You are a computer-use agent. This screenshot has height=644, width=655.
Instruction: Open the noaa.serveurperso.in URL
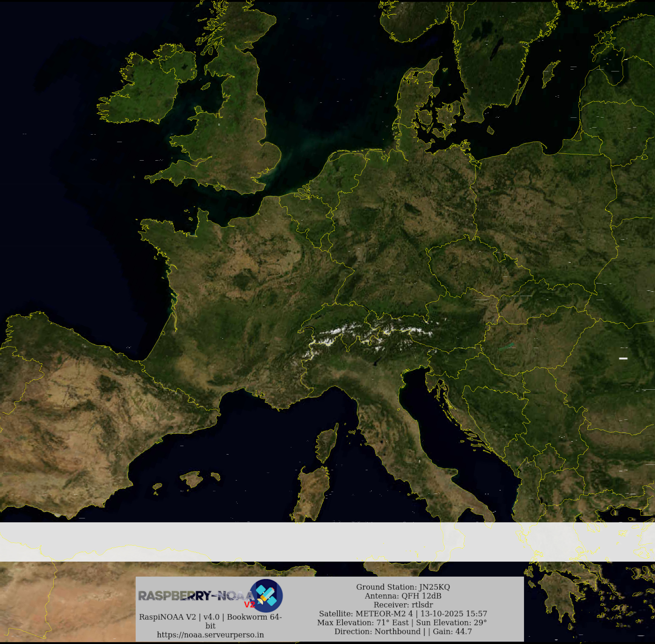click(x=210, y=635)
